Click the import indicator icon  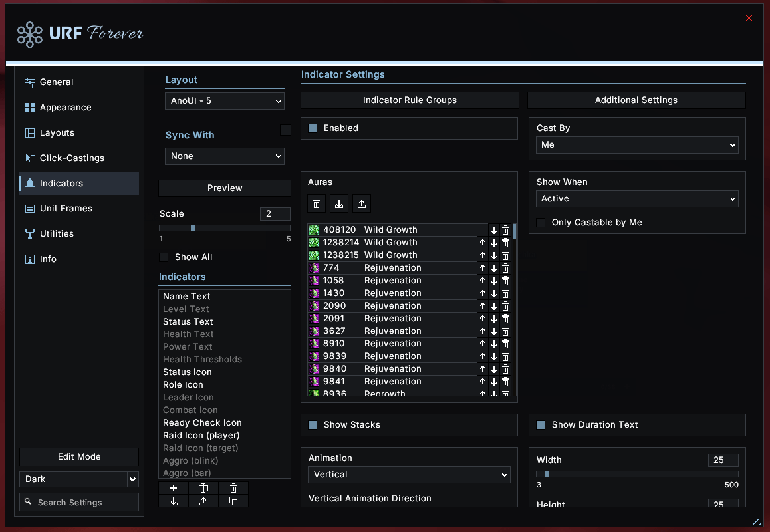[174, 501]
